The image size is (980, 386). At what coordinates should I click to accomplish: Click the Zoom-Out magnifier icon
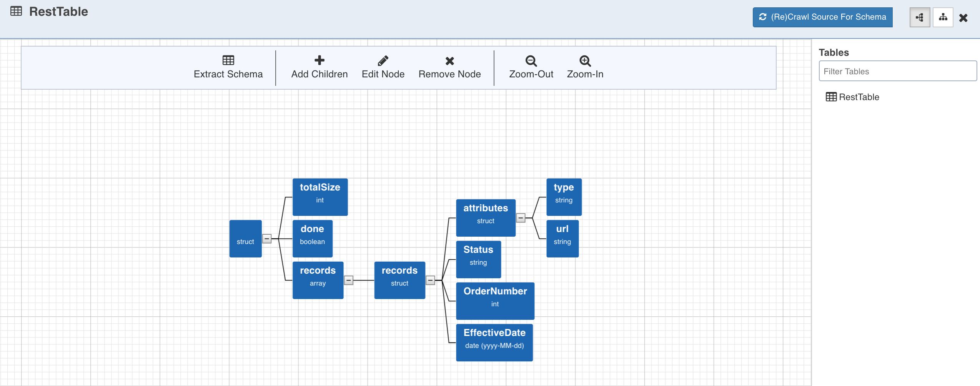(x=531, y=61)
